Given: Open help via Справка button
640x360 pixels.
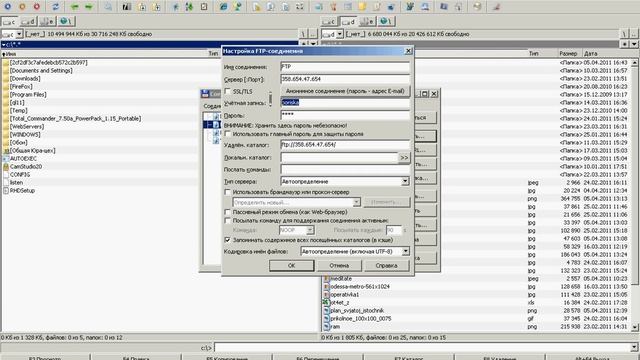Looking at the screenshot, I should [x=386, y=265].
